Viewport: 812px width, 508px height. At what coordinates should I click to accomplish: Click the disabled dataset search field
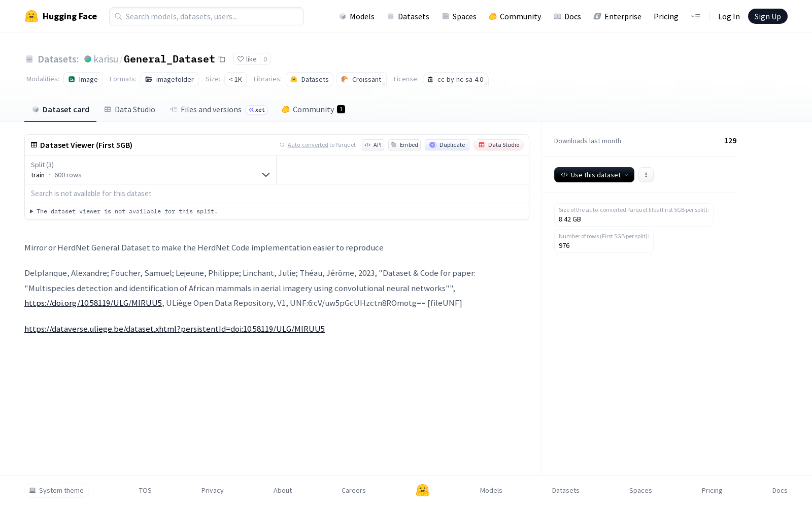pyautogui.click(x=277, y=194)
